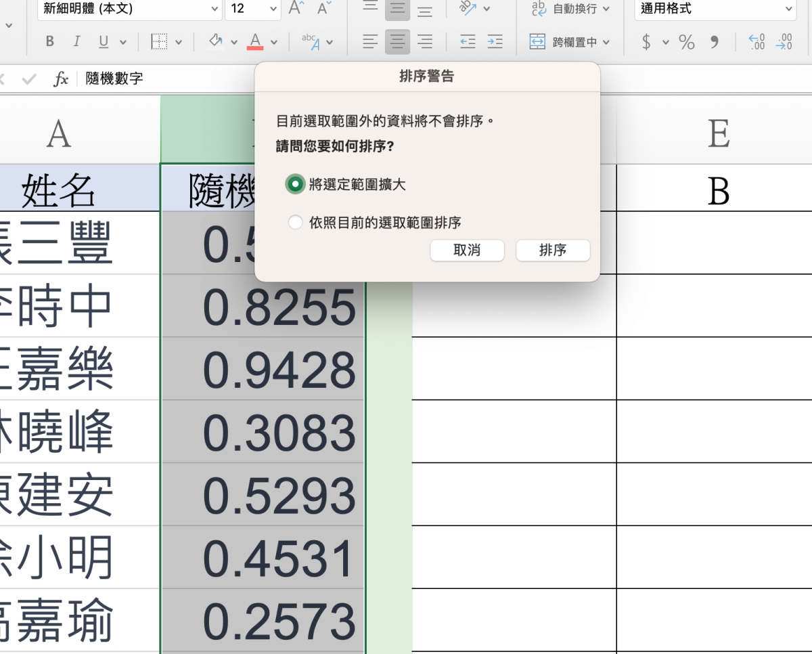This screenshot has width=812, height=654.
Task: Click the borders icon
Action: 158,42
